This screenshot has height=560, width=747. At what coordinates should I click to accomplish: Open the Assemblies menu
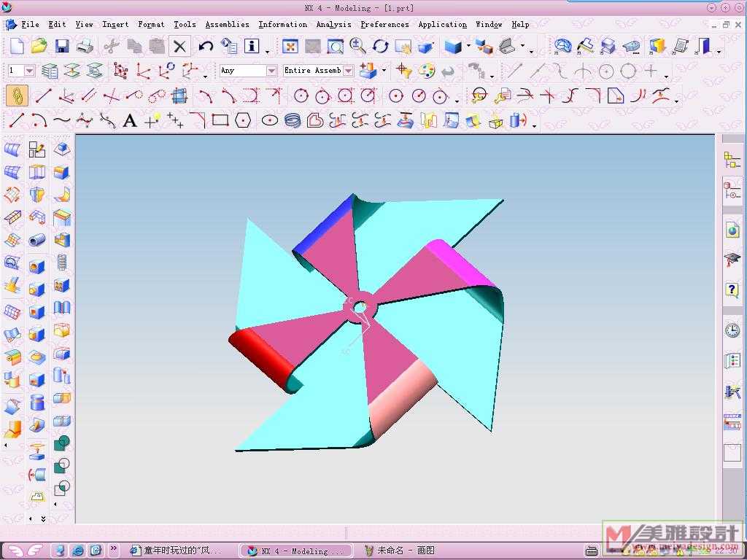(228, 24)
